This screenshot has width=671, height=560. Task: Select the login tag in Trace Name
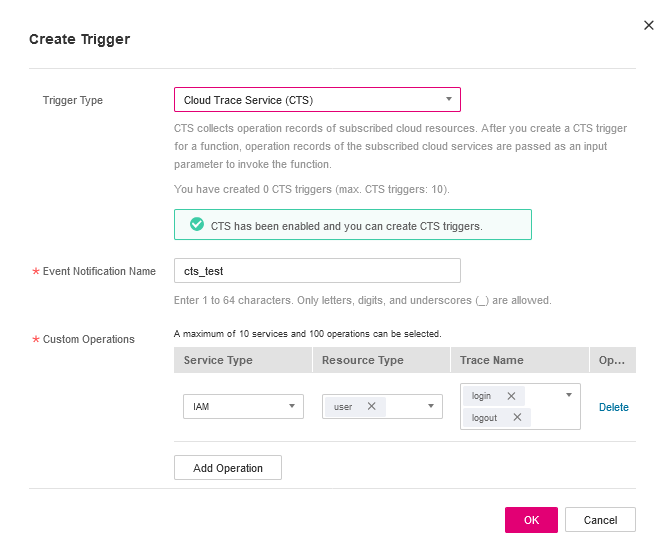(x=482, y=396)
